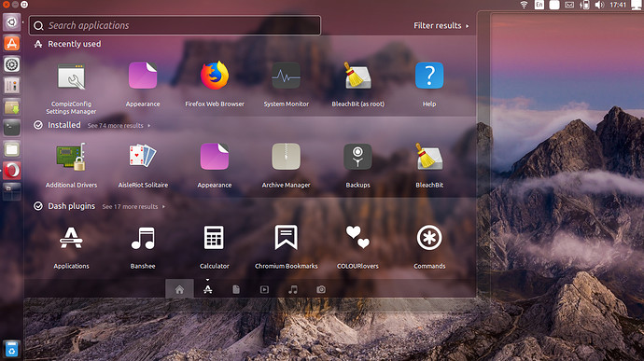644x361 pixels.
Task: Click the Search applications field
Action: pos(175,25)
